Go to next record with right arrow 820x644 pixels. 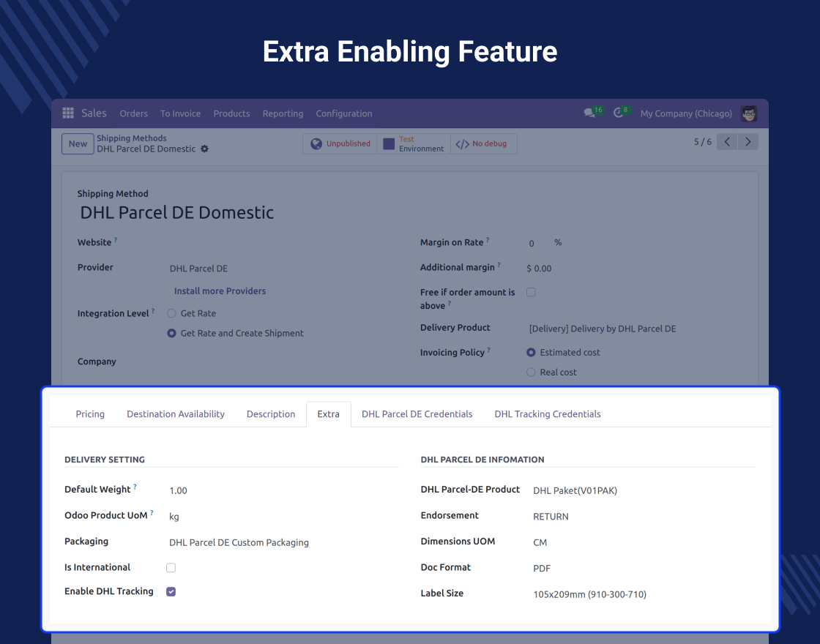(x=748, y=142)
